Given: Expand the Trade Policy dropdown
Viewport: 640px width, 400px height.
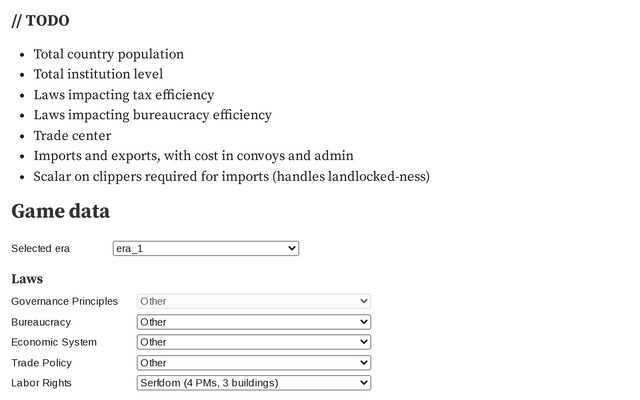Looking at the screenshot, I should (x=253, y=363).
